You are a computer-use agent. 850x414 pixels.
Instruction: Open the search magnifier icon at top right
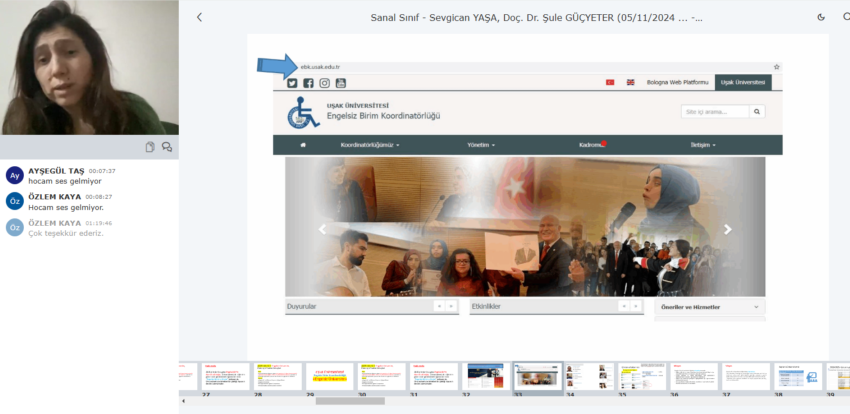click(x=845, y=17)
